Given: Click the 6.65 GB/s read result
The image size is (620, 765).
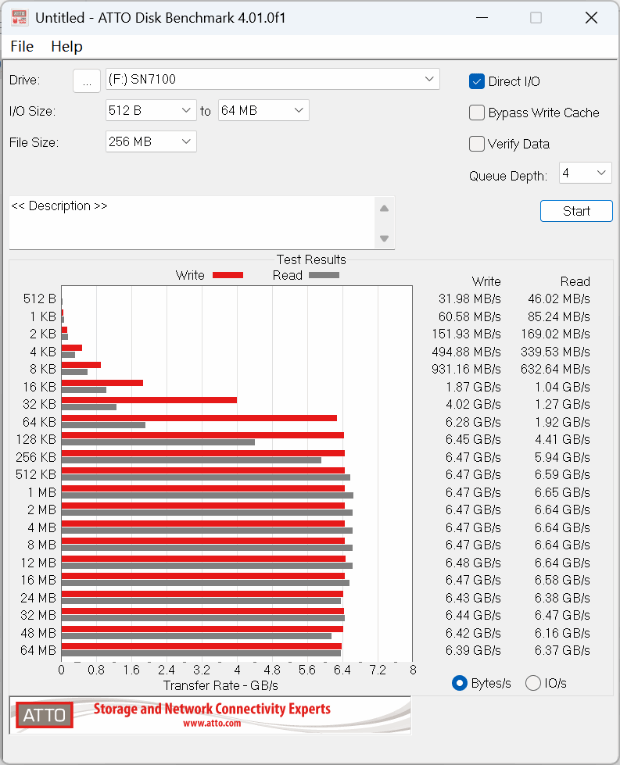Looking at the screenshot, I should 562,492.
